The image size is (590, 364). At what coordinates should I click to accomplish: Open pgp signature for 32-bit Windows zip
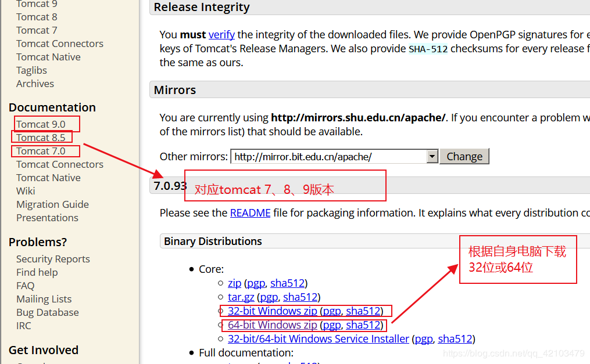(331, 311)
